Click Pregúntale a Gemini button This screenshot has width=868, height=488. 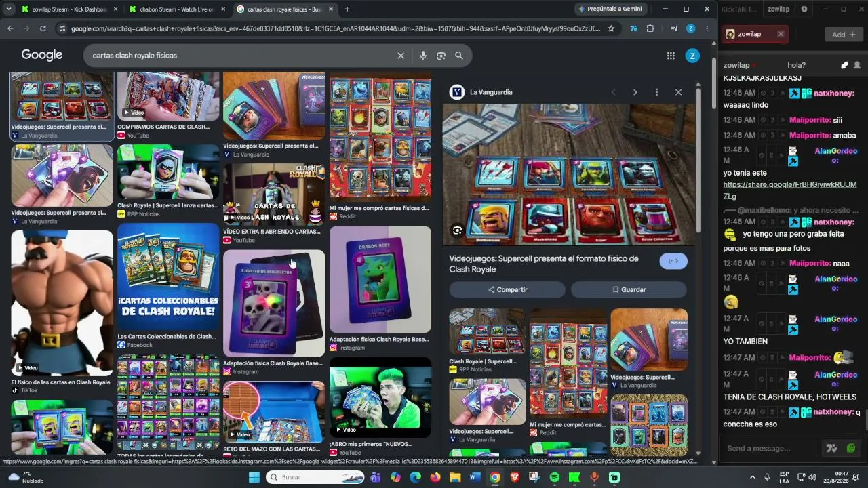point(610,9)
